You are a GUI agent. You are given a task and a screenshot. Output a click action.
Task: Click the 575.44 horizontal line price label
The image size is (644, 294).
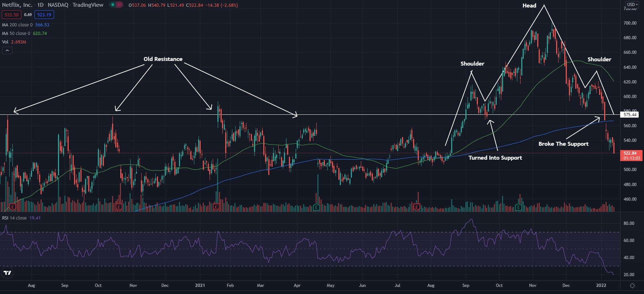pos(630,115)
